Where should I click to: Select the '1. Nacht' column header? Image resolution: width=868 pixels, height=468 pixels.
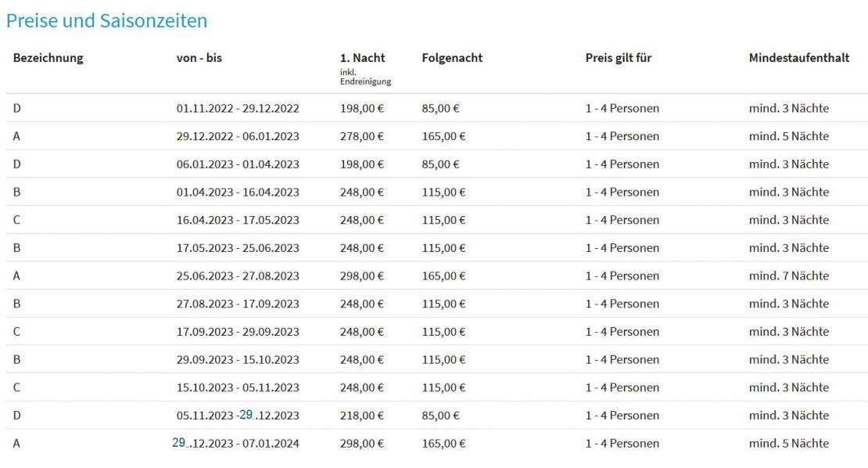click(363, 58)
